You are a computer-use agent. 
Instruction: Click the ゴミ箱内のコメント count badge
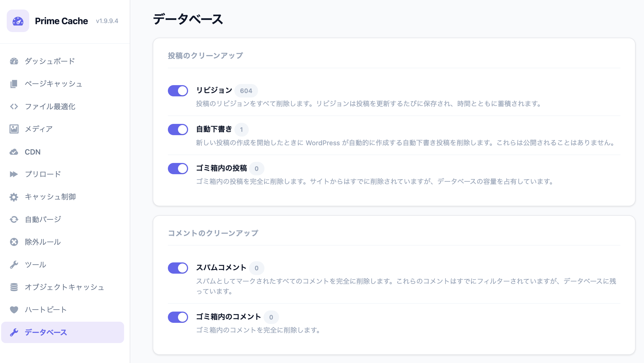[x=271, y=317]
